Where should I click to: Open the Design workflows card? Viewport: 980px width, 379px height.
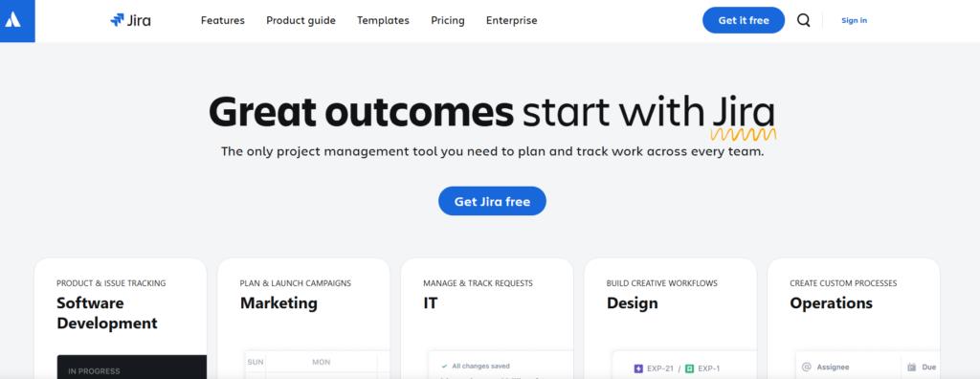tap(670, 319)
